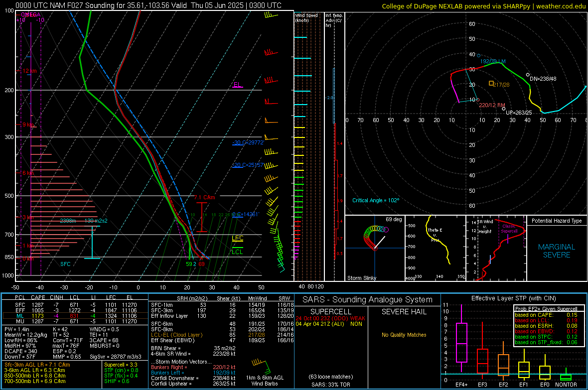The width and height of the screenshot is (588, 390).
Task: Click the Inf. Temp. Adv. panel header
Action: (334, 20)
